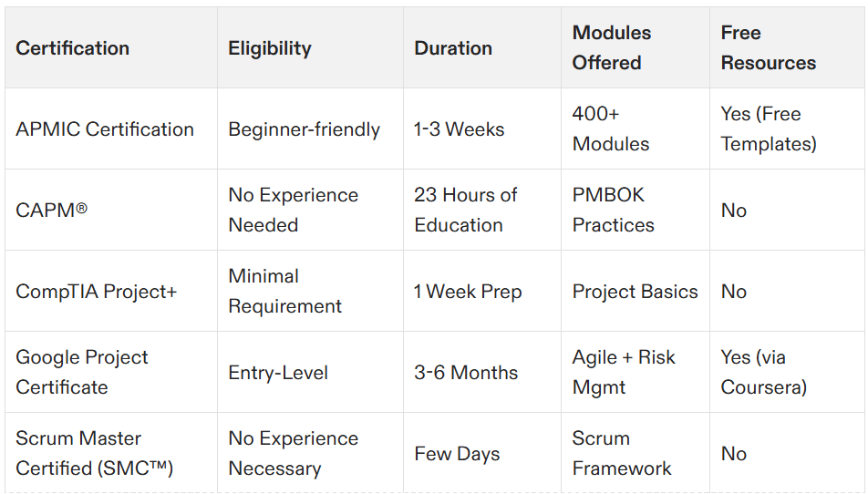This screenshot has width=868, height=494.
Task: Select the CompTIA Project+ cell
Action: 110,291
